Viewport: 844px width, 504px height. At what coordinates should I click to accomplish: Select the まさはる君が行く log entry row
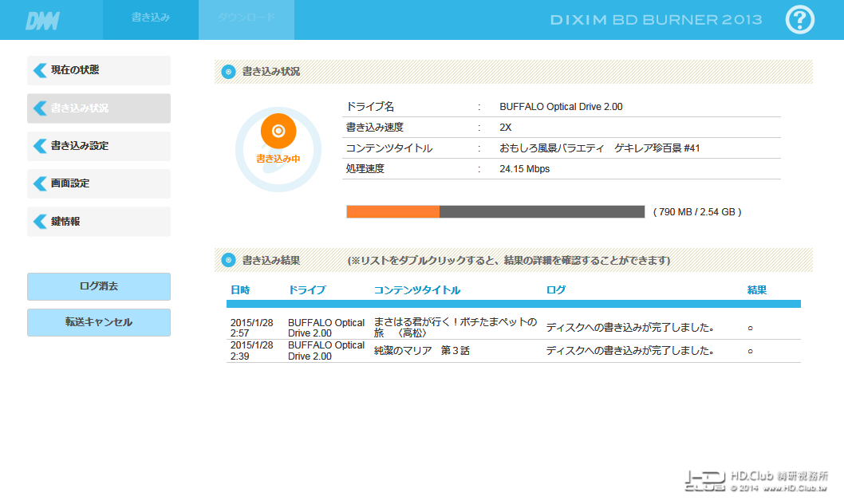pos(514,328)
